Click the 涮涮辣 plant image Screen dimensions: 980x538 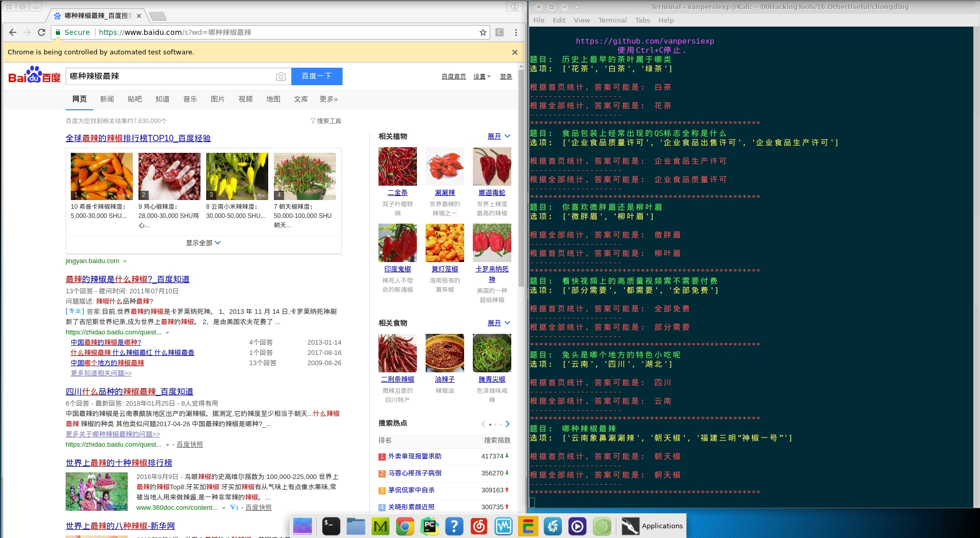(445, 166)
